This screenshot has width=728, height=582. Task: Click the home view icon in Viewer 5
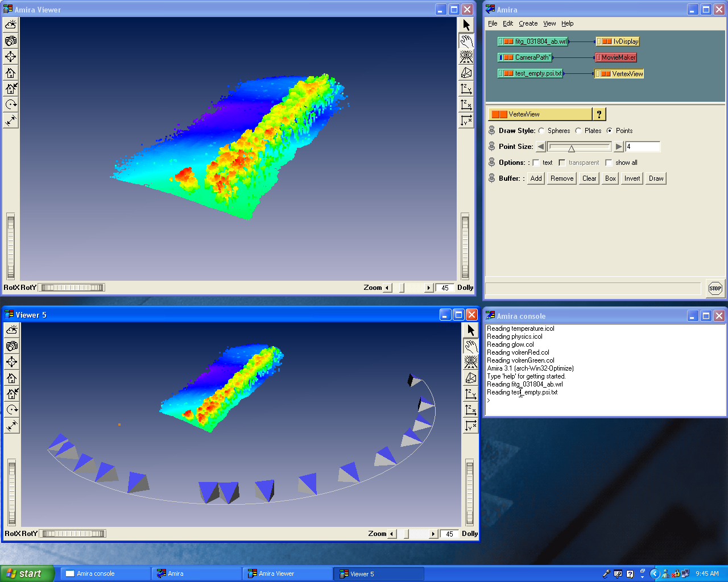coord(11,378)
